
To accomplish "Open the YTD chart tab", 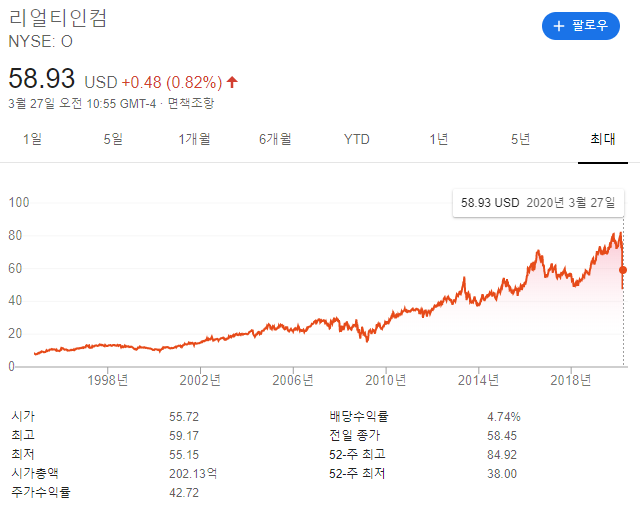I will click(357, 140).
